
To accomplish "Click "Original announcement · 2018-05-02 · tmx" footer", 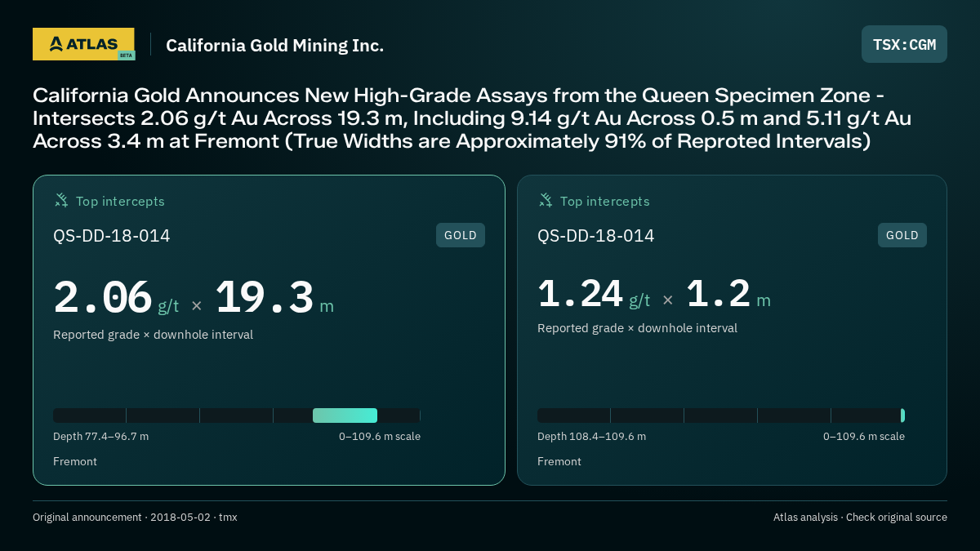I will pos(135,518).
